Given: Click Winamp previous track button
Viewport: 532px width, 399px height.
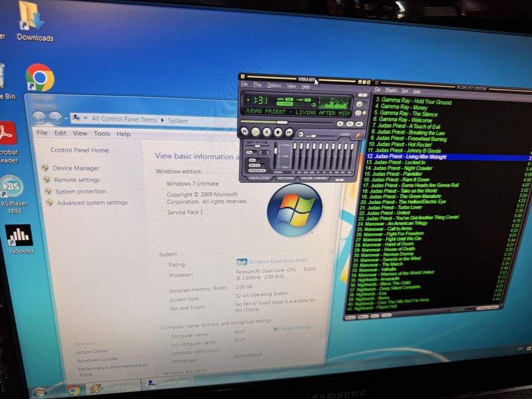Looking at the screenshot, I should click(244, 131).
